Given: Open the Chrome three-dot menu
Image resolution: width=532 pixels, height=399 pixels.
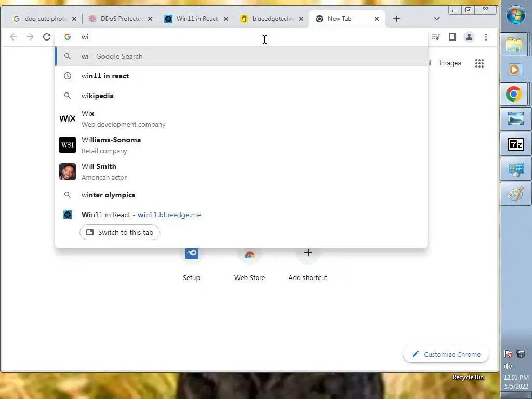Looking at the screenshot, I should (486, 37).
